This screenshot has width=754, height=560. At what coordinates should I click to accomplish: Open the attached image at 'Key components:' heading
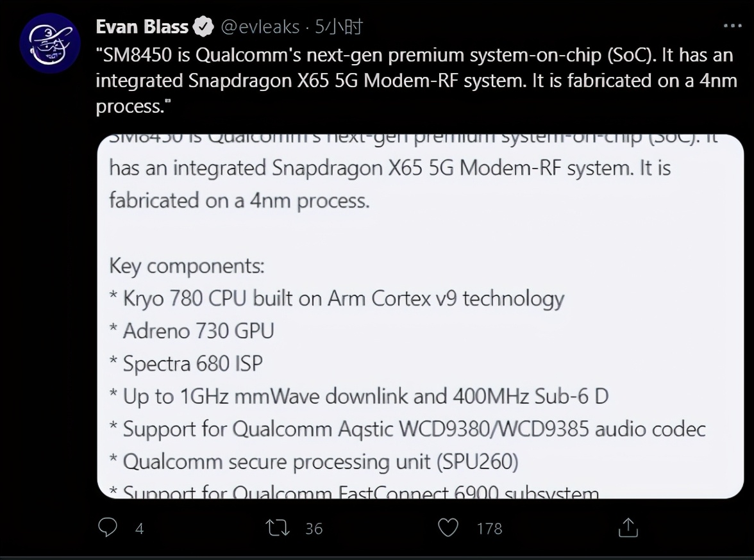(187, 266)
